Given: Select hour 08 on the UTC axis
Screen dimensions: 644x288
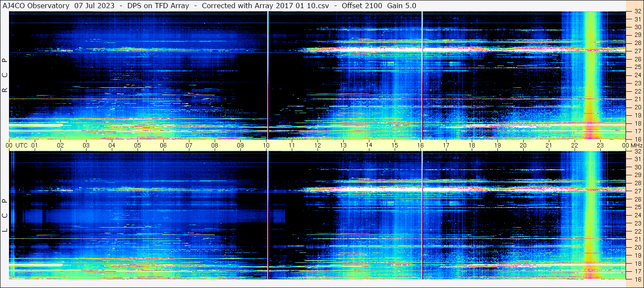Looking at the screenshot, I should [215, 145].
